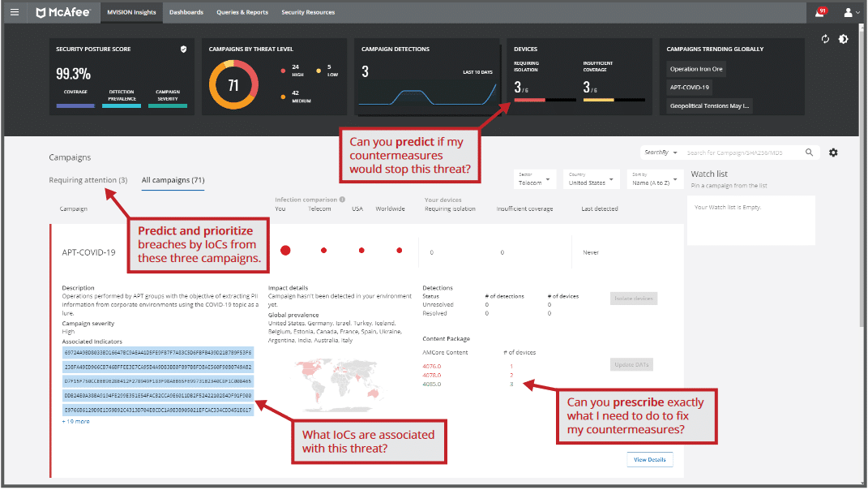Image resolution: width=868 pixels, height=490 pixels.
Task: Open the Security Resources menu
Action: pyautogui.click(x=308, y=12)
